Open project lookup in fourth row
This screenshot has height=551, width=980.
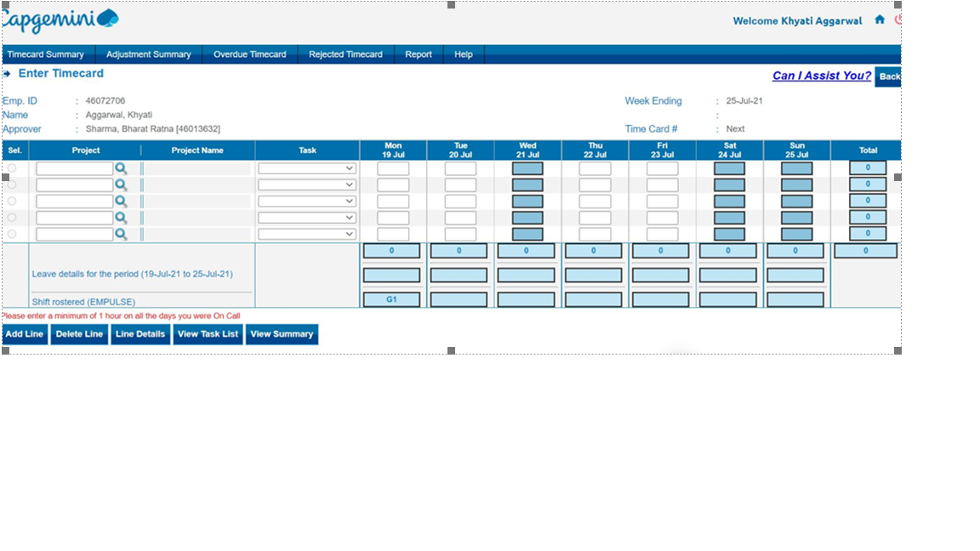coord(121,218)
